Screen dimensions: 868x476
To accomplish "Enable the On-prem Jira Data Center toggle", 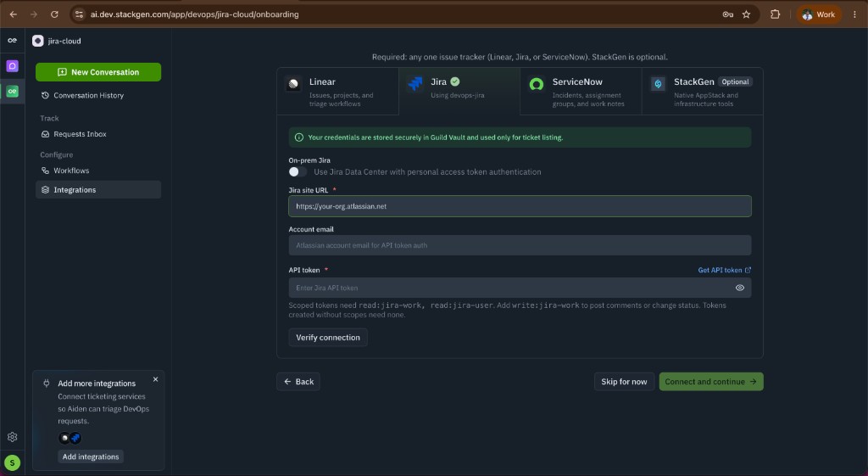I will pyautogui.click(x=298, y=171).
